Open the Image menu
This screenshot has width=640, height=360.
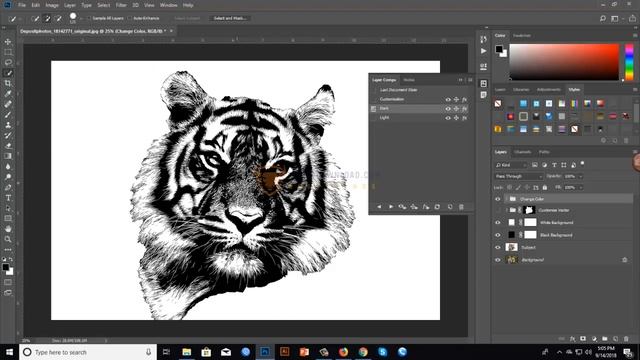[52, 5]
